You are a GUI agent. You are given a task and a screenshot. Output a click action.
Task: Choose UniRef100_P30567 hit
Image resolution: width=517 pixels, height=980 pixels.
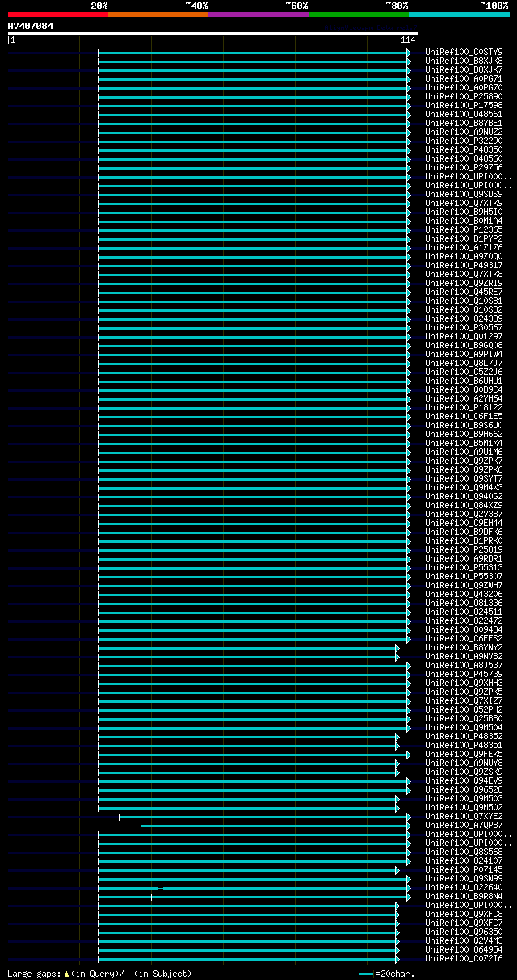(x=464, y=327)
